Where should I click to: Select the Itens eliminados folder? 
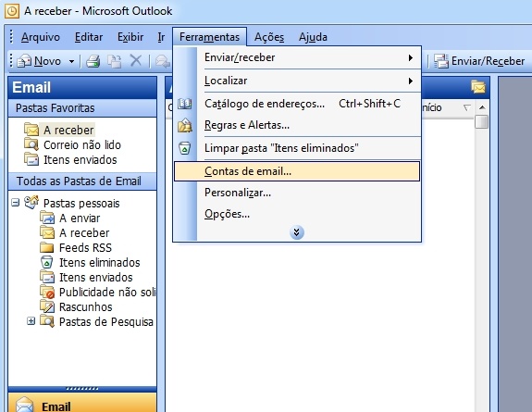[x=99, y=263]
